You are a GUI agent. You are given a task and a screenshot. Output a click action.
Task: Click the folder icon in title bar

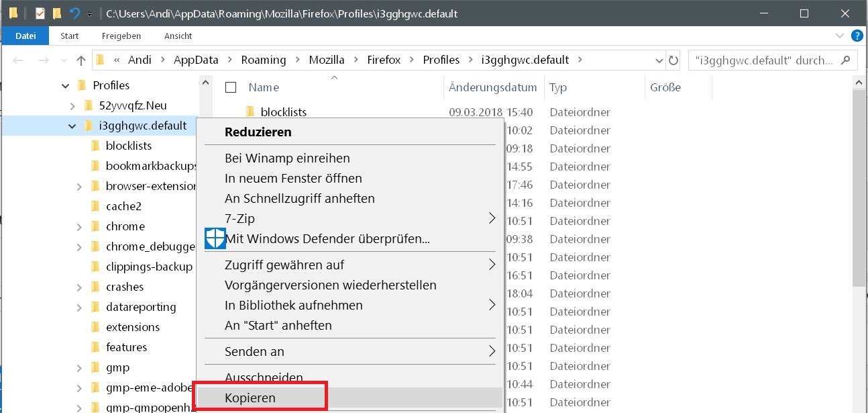coord(13,13)
